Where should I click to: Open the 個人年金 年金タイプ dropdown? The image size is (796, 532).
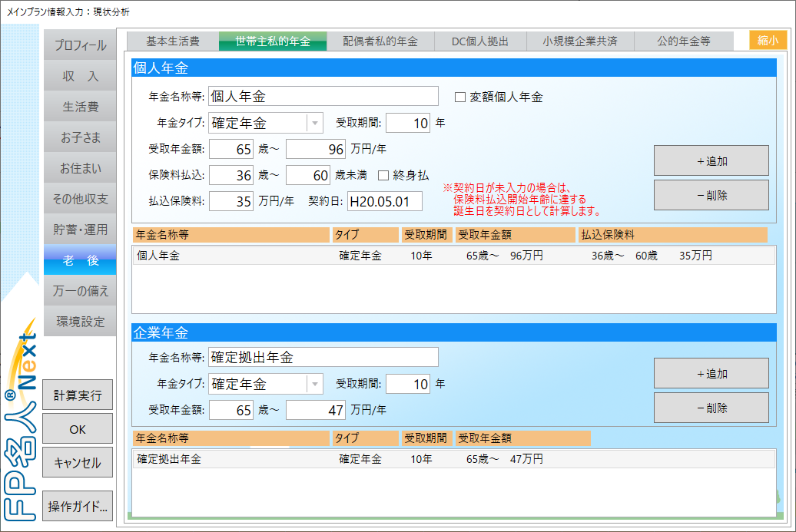[315, 124]
